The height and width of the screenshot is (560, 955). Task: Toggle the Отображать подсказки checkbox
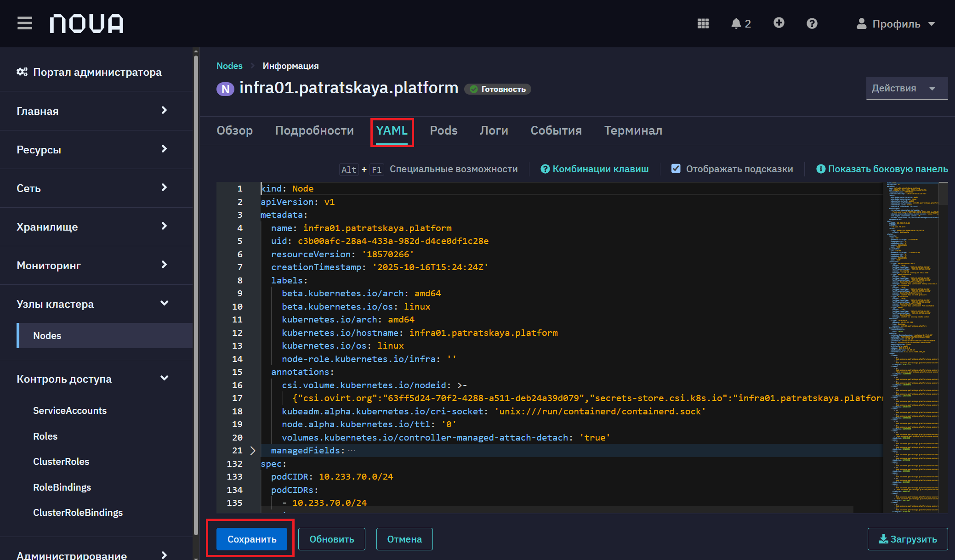[676, 169]
